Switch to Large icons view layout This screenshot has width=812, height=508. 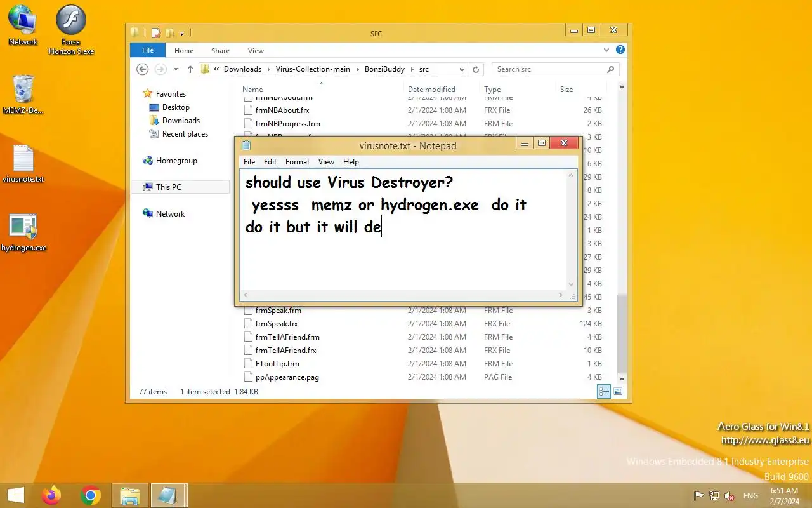[618, 392]
